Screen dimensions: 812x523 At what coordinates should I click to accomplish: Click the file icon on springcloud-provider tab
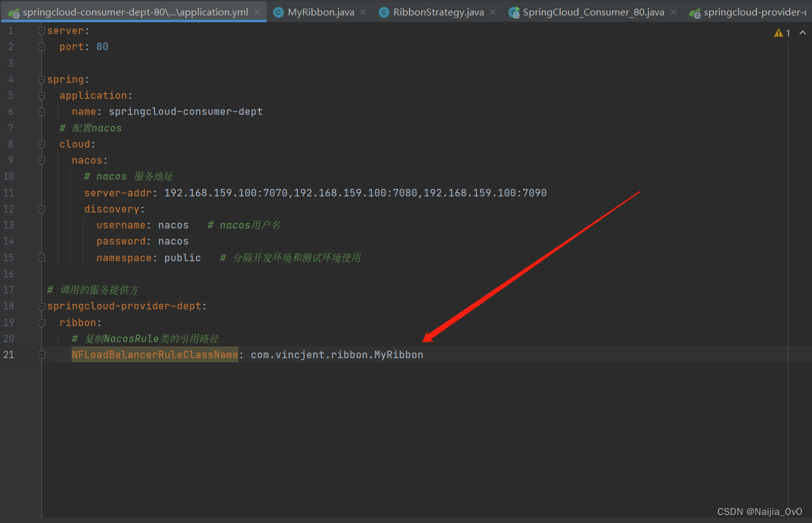click(695, 12)
